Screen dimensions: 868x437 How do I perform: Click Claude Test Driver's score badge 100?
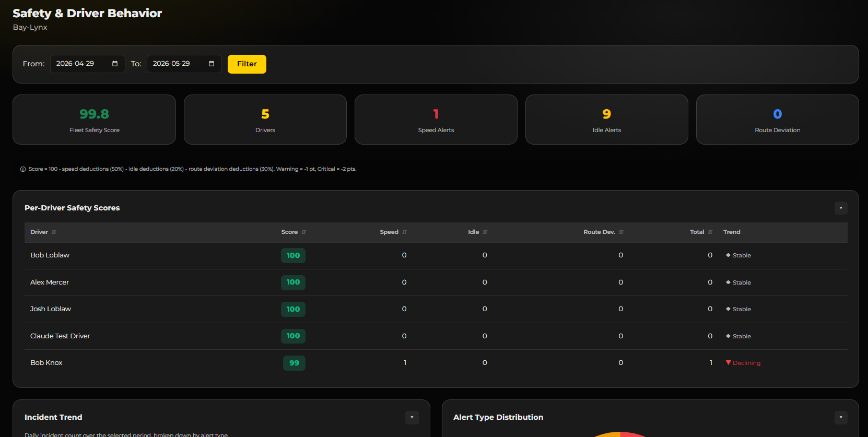(293, 336)
